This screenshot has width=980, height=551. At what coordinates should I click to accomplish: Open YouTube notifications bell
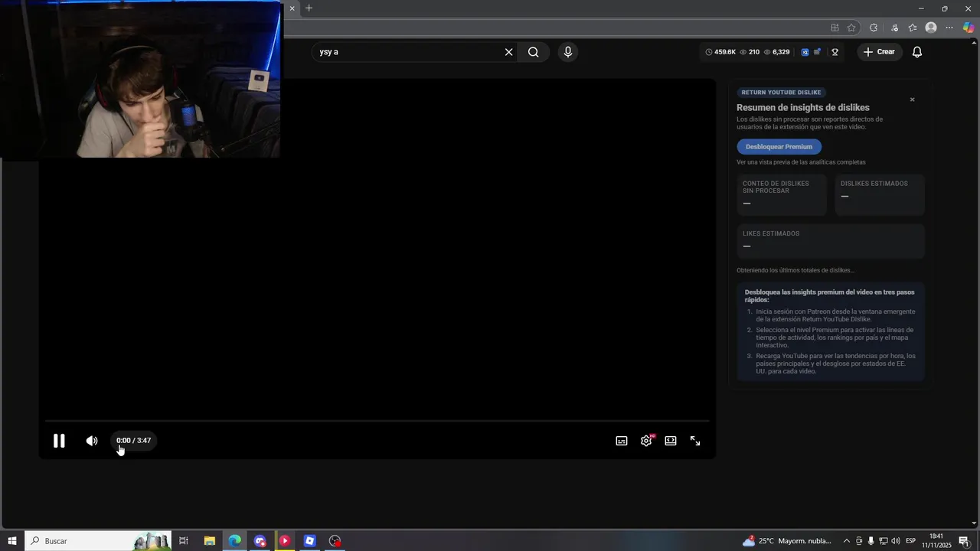point(916,52)
